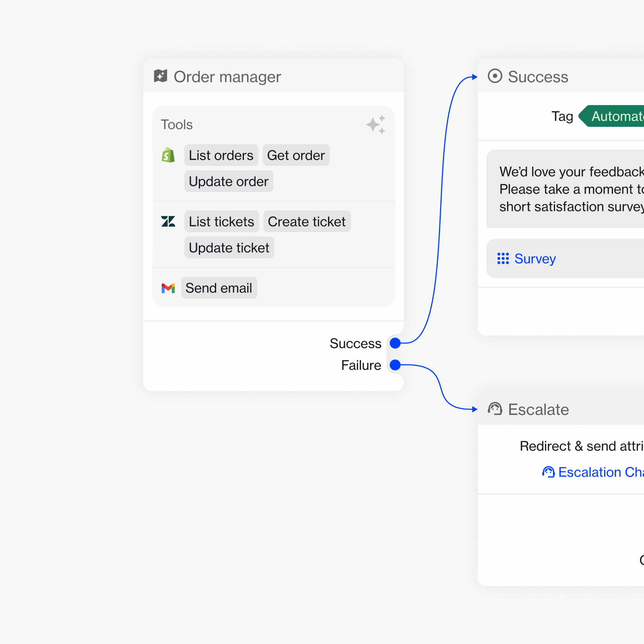
Task: Select the List orders tool chip
Action: tap(221, 155)
